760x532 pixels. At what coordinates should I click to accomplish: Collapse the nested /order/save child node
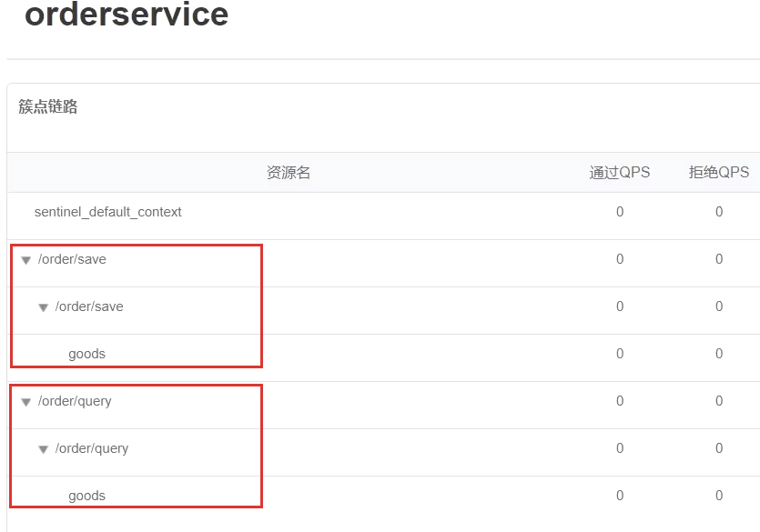coord(43,308)
